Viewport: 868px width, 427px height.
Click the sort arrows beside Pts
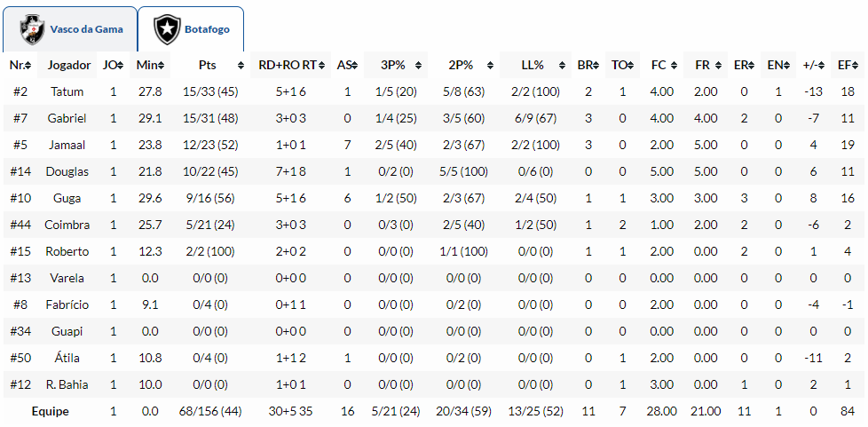coord(241,66)
